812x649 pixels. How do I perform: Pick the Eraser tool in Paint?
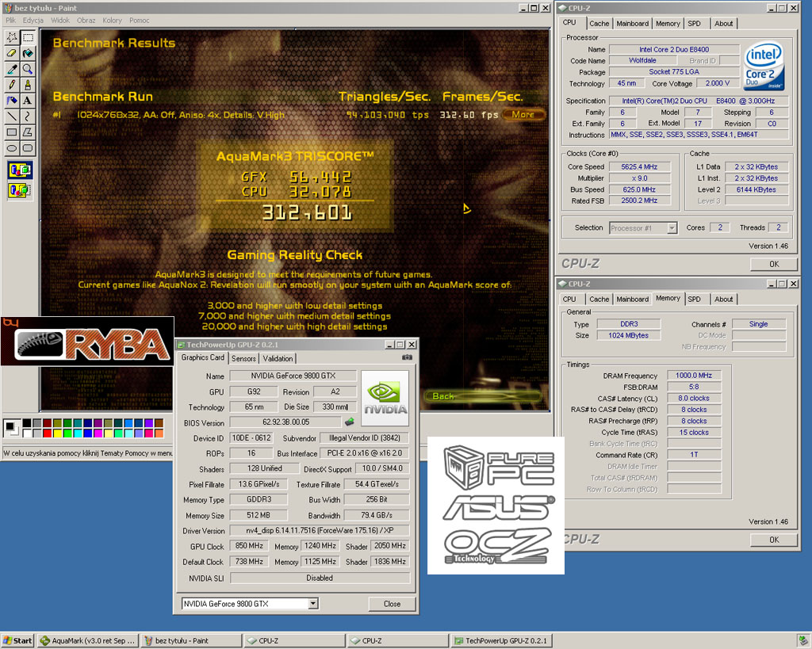point(12,53)
